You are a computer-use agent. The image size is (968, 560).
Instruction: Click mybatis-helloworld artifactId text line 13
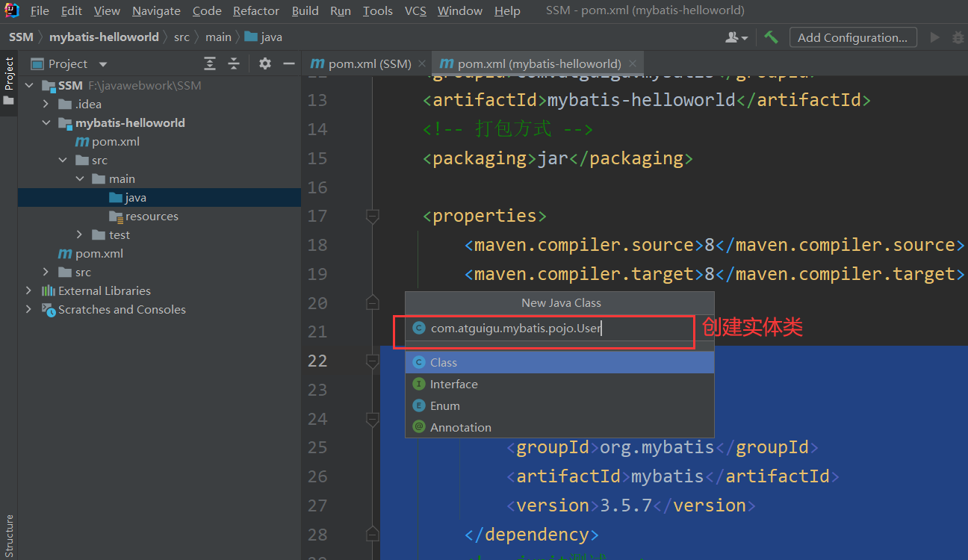(x=642, y=100)
